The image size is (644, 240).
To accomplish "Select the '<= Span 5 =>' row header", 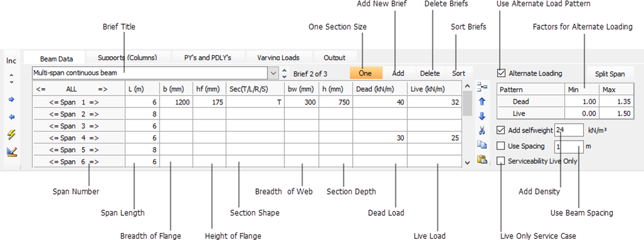I will coord(78,150).
